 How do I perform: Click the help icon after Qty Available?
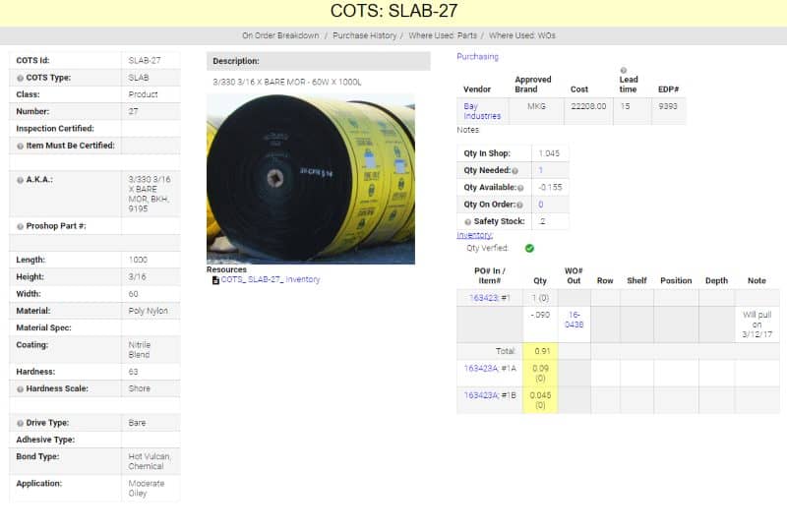click(x=520, y=188)
